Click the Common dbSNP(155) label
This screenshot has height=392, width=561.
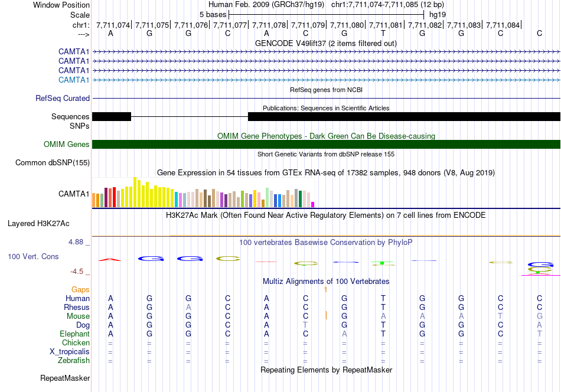pos(52,162)
